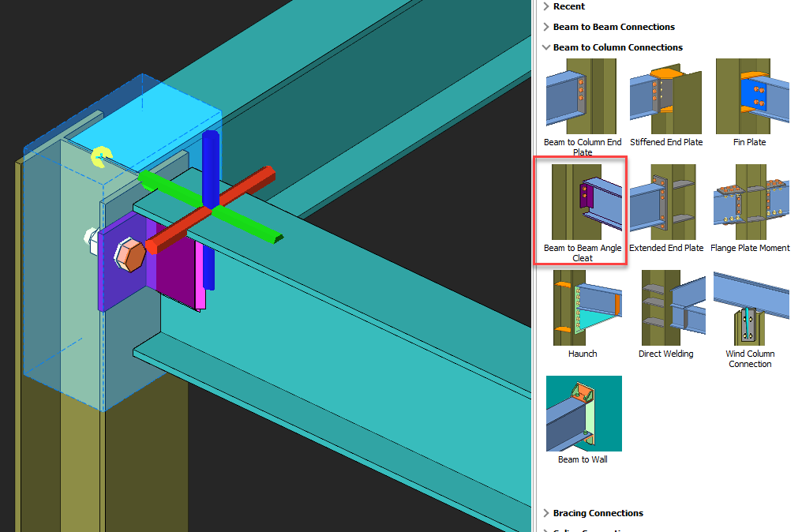Select the Beam to Wall connection

click(x=583, y=414)
